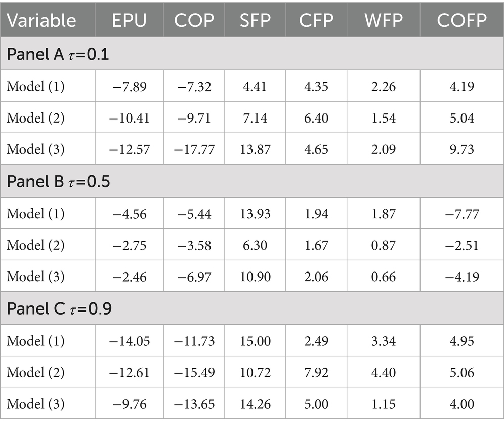Click the EPU column header
The image size is (504, 428).
coord(129,20)
